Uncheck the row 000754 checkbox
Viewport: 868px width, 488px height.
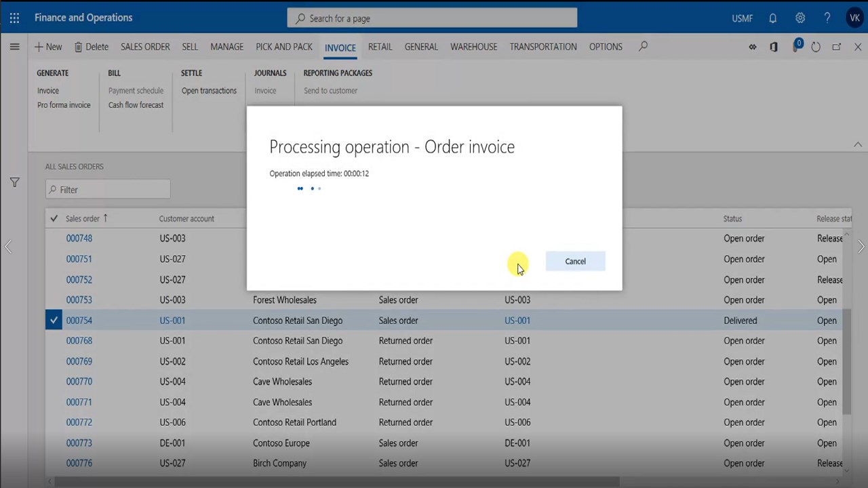click(54, 321)
